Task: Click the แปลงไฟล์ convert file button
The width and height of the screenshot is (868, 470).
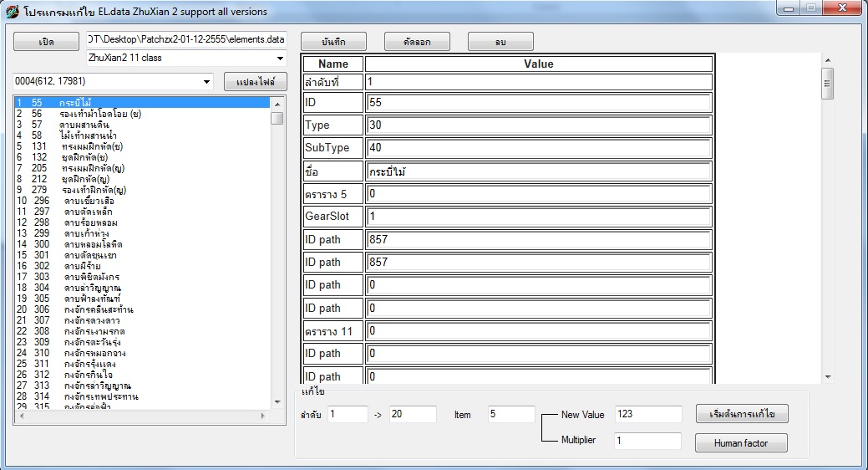Action: (x=255, y=81)
